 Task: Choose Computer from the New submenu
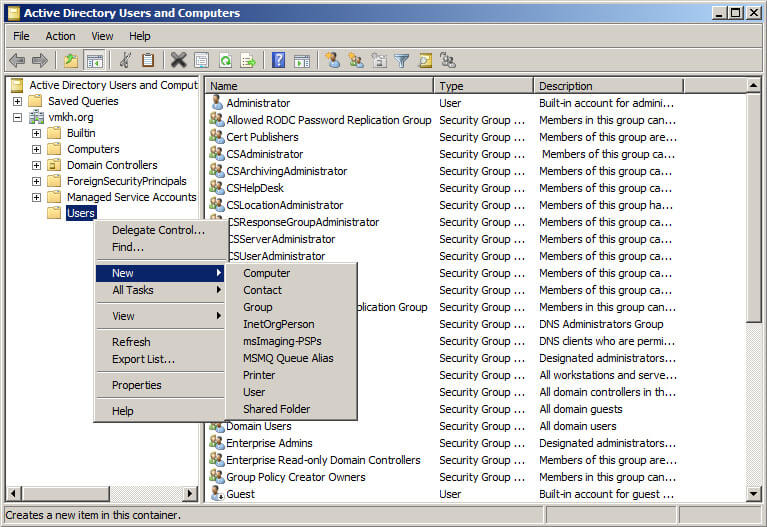click(292, 273)
